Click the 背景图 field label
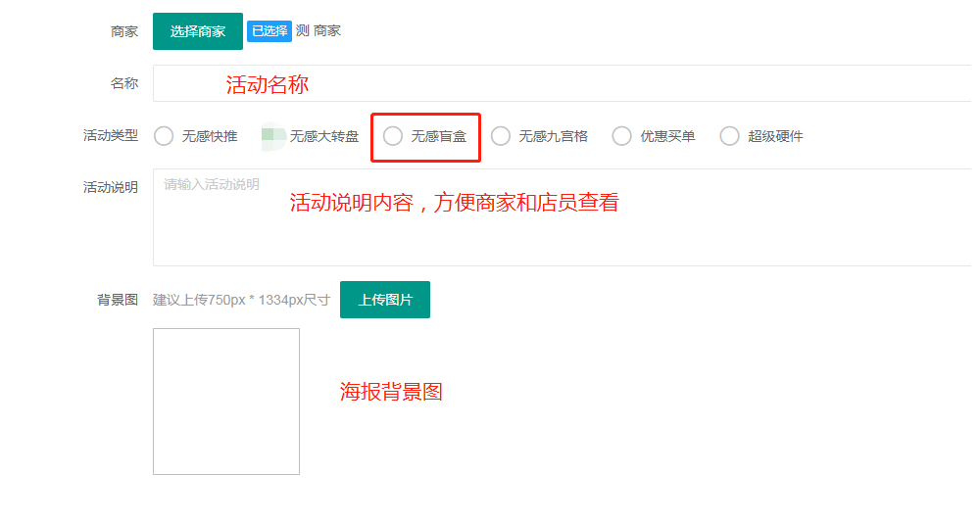The image size is (980, 522). (118, 300)
